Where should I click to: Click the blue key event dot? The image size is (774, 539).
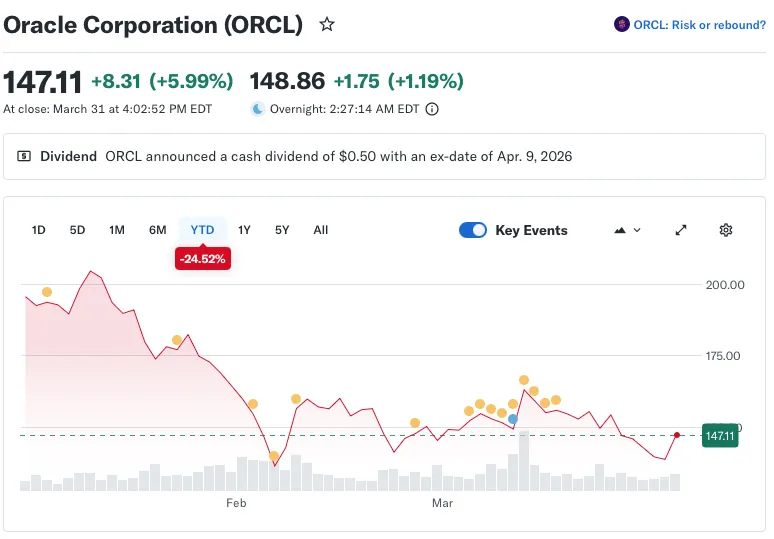[x=513, y=419]
